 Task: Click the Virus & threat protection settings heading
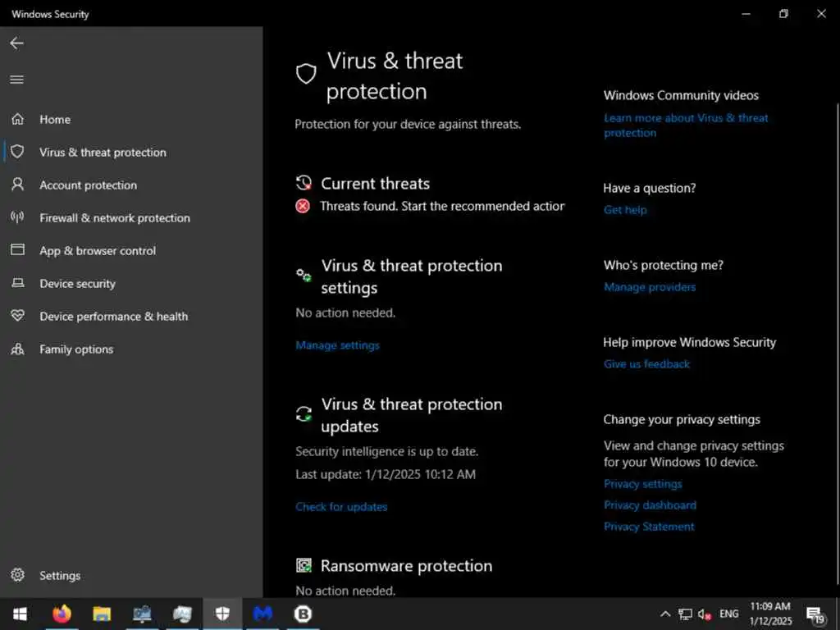[412, 276]
